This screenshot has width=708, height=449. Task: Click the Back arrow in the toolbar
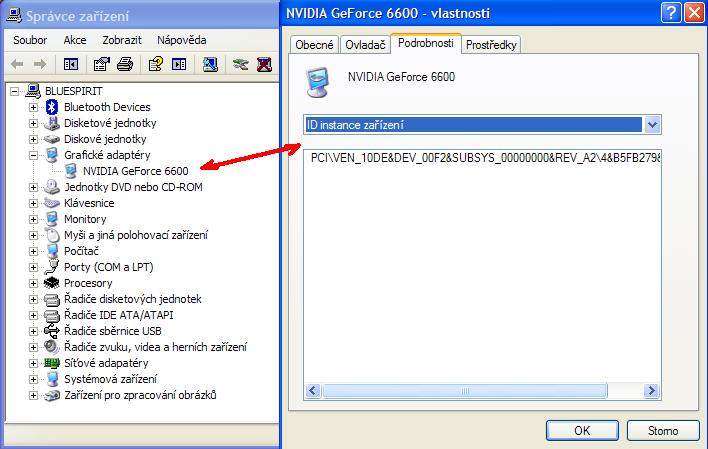pos(17,64)
